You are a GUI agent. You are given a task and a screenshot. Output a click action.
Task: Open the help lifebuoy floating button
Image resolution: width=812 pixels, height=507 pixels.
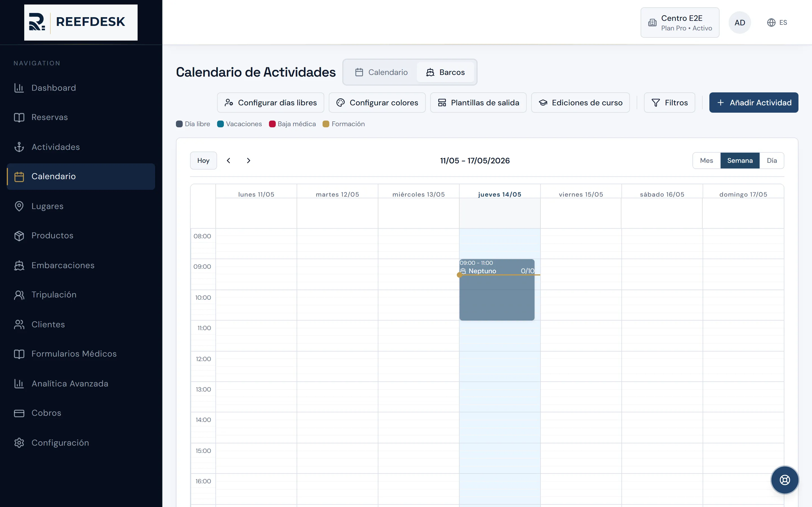(x=784, y=480)
